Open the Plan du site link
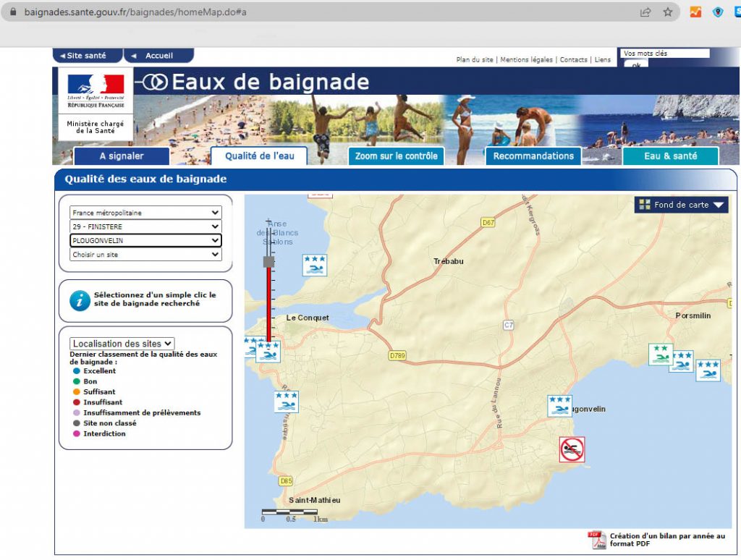 [475, 59]
